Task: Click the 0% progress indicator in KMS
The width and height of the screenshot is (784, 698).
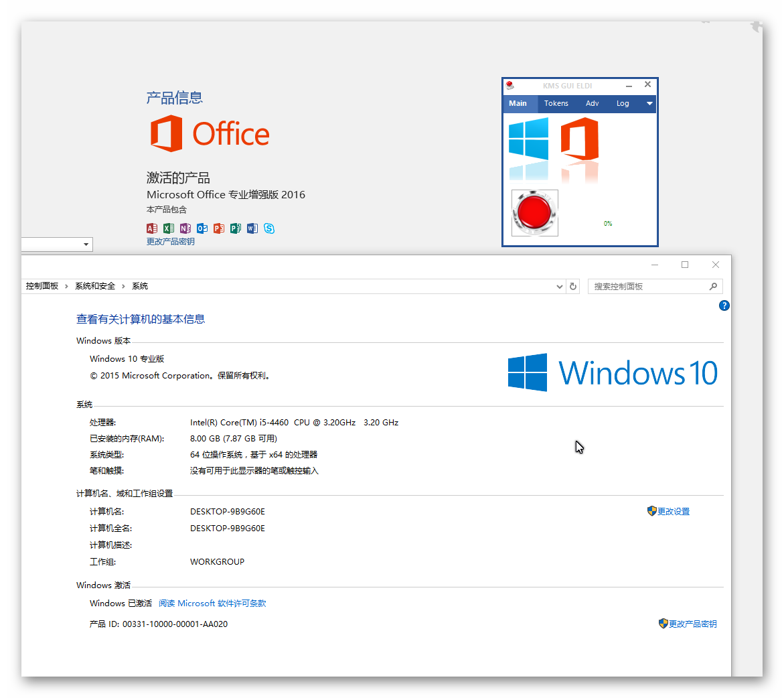Action: coord(608,224)
